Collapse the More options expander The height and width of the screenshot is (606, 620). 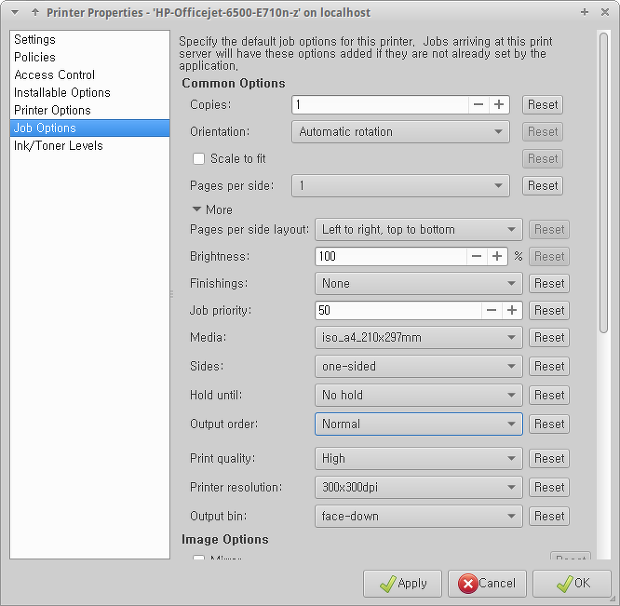click(197, 210)
